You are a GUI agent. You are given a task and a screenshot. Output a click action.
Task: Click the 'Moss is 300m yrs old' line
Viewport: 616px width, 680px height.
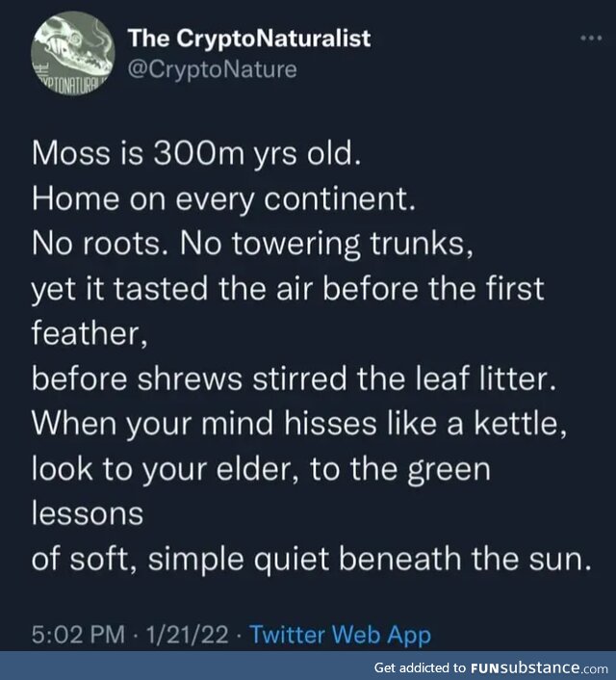tap(196, 153)
